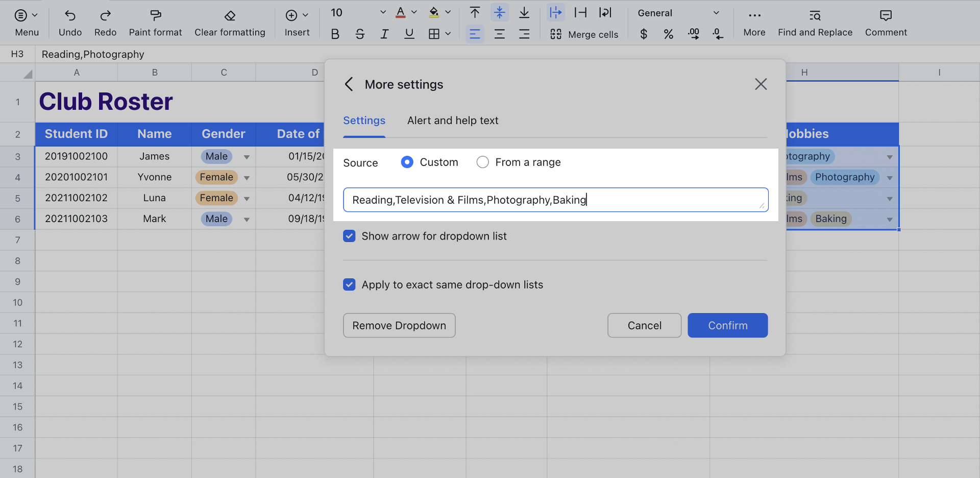Apply strikethrough formatting
This screenshot has height=478, width=980.
[360, 34]
